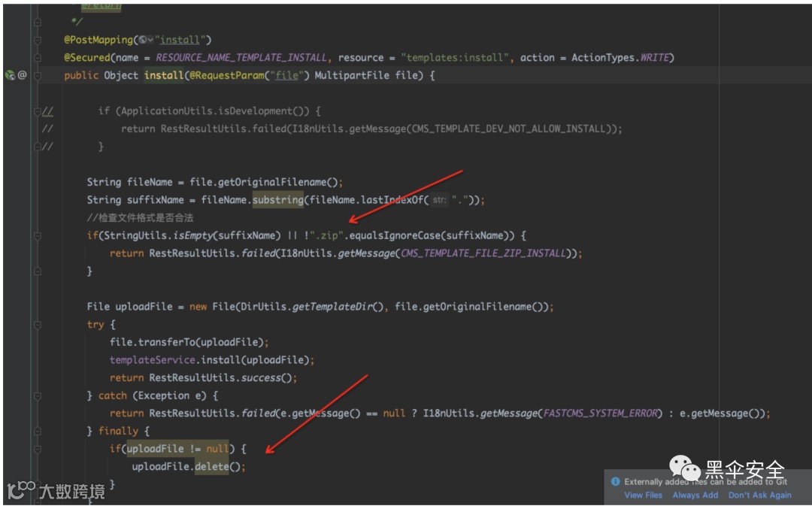Click the CMS_TEMPLATE_FILE_ZIP_INSTALL constant
The image size is (812, 506).
(x=483, y=253)
